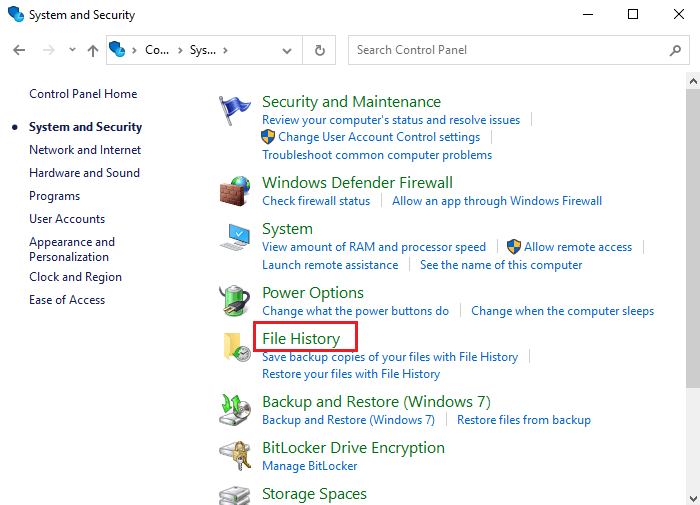Viewport: 700px width, 505px height.
Task: Open Change User Account Control settings
Action: click(379, 137)
